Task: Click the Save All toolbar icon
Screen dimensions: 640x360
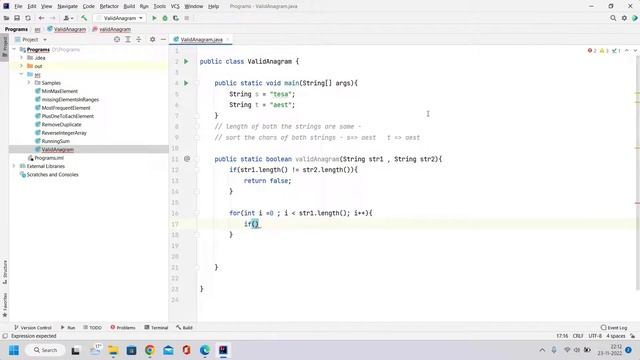Action: (17, 18)
